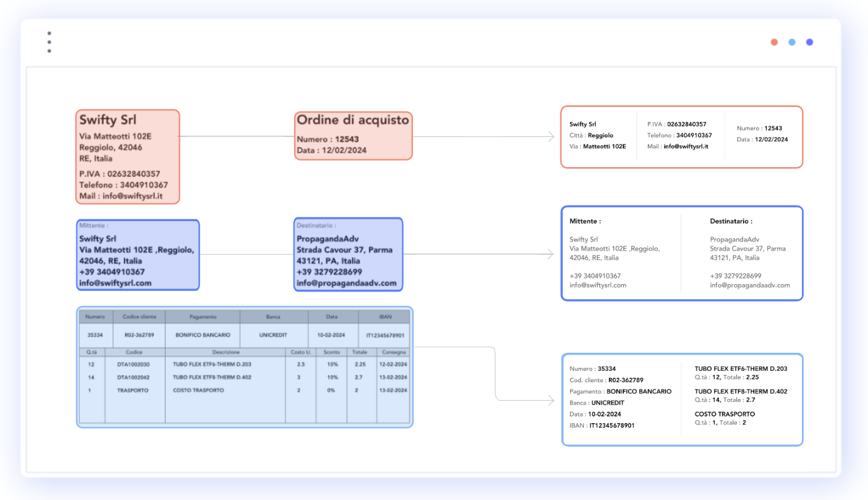
Task: Click 'Data : 12/02/2024' under Ordine di acquisto
Action: pos(331,150)
